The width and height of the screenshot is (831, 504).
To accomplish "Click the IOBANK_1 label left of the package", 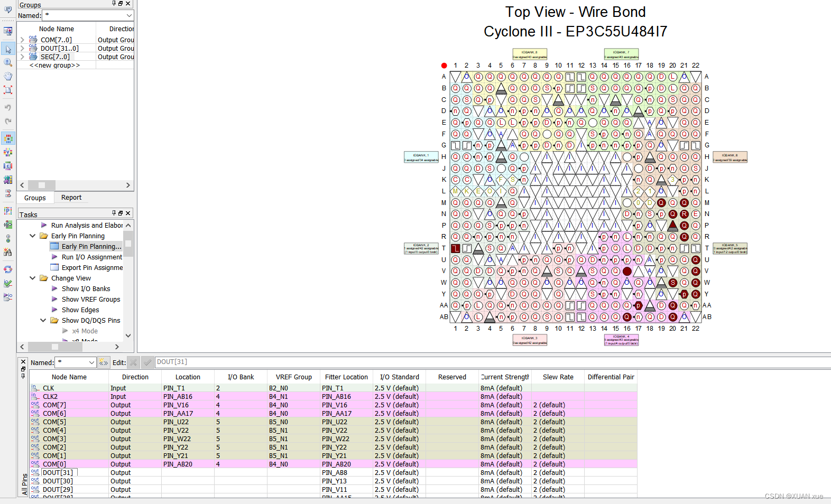I will tap(421, 157).
